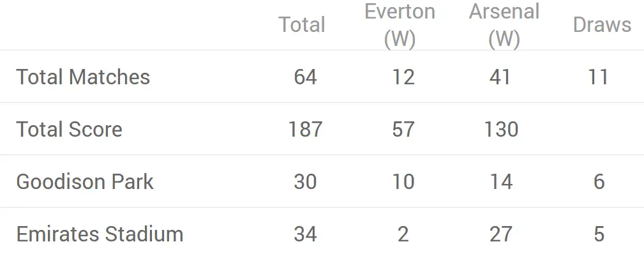Screen dimensions: 644x258
Task: Select the Emirates Stadium row label
Action: coord(100,234)
